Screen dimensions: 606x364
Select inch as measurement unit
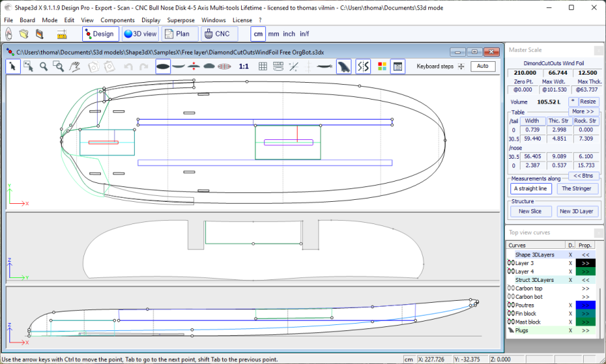tap(289, 34)
